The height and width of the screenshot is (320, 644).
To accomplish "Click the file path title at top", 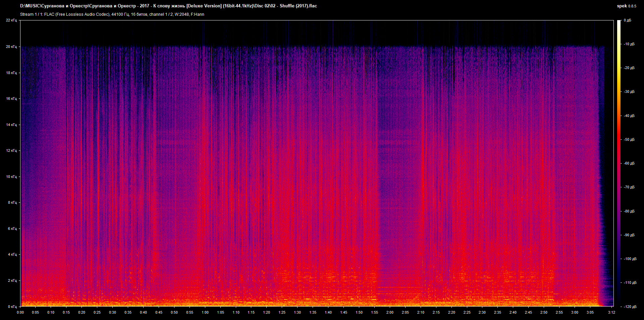I will (168, 6).
